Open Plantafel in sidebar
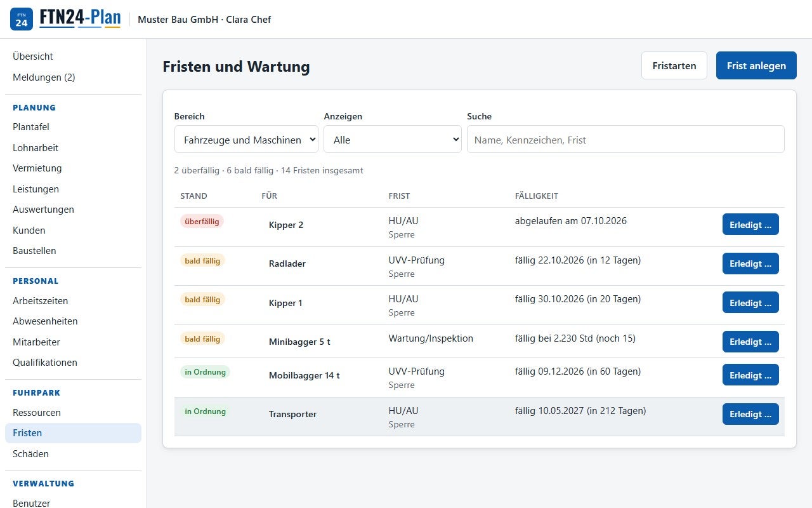This screenshot has height=508, width=812. click(x=73, y=127)
